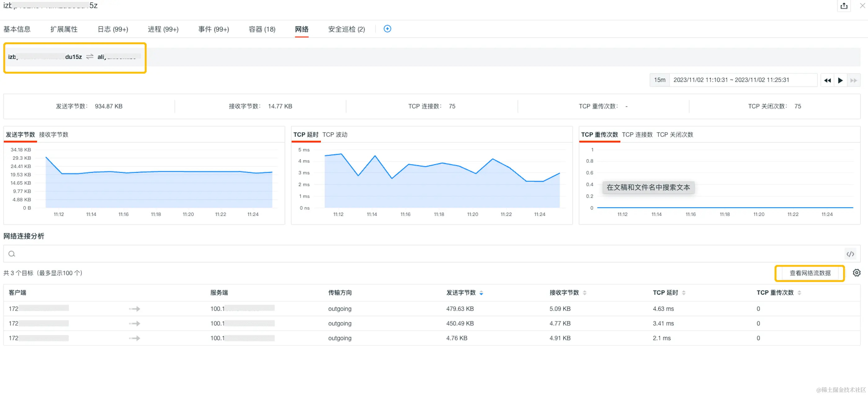
Task: Click the plus icon to add a tab
Action: (387, 29)
